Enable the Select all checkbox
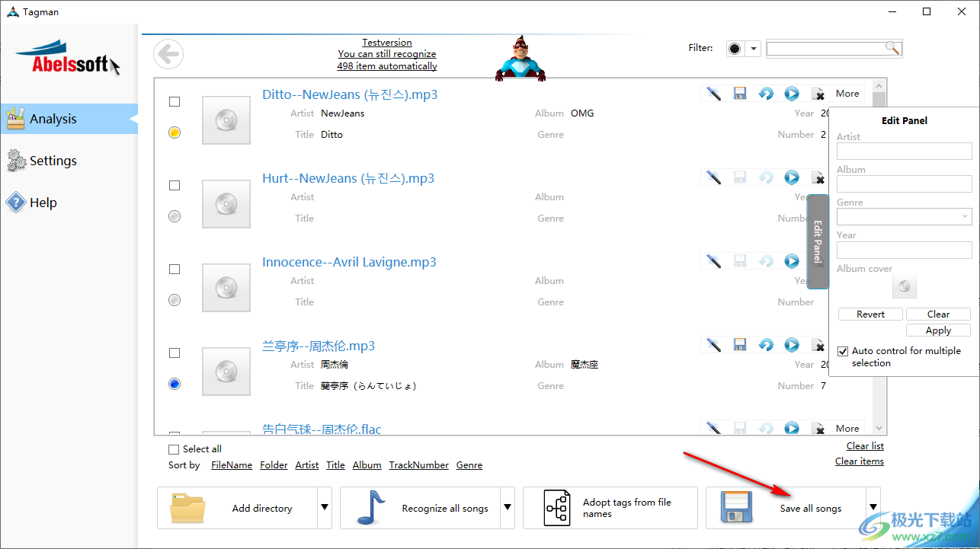 (x=174, y=449)
